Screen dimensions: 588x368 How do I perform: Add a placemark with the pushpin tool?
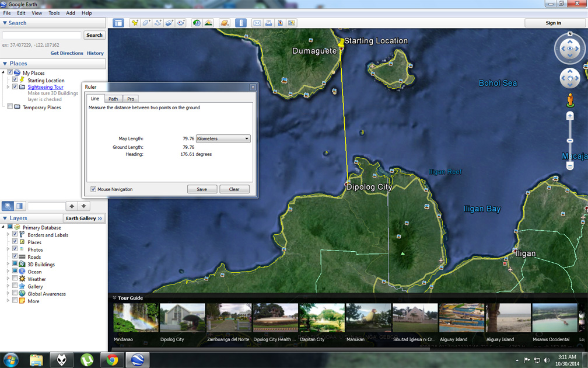tap(134, 22)
